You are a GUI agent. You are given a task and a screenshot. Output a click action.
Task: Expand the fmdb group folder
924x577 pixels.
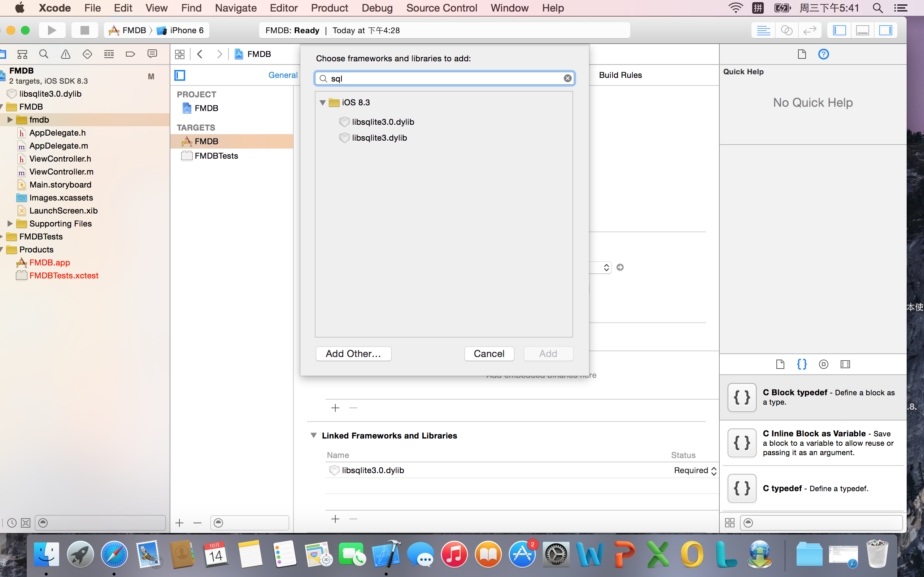coord(10,120)
